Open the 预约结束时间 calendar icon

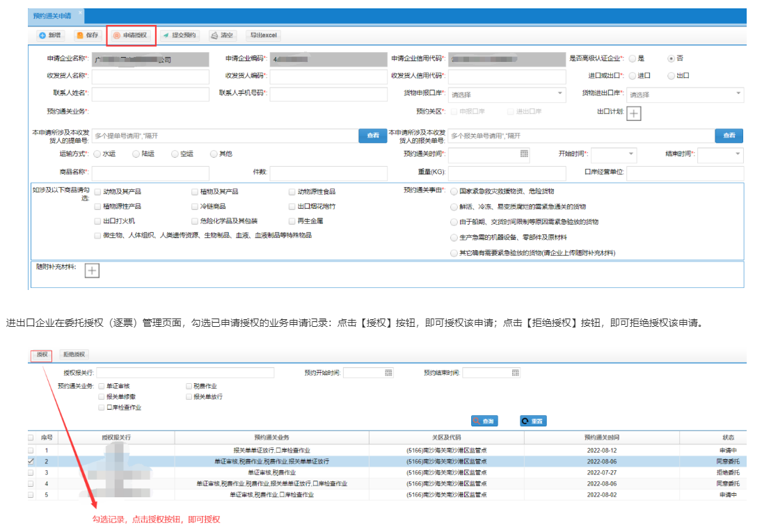[516, 373]
